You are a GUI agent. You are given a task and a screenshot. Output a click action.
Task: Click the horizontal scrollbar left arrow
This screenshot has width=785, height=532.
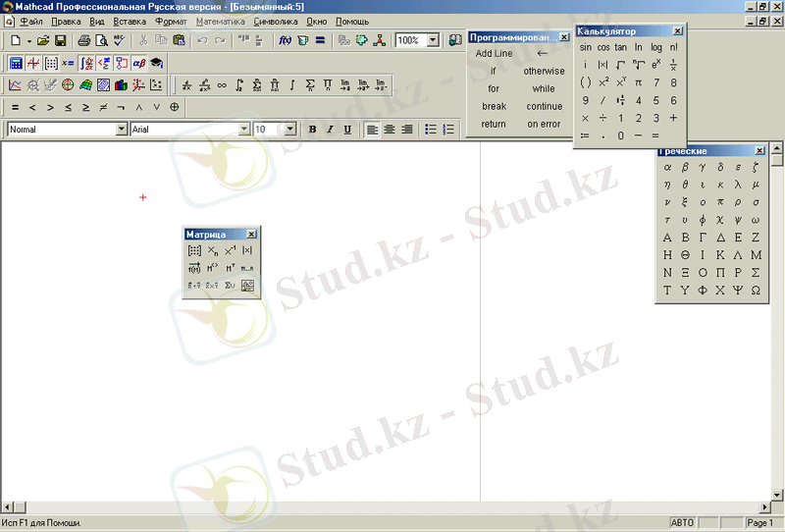click(x=7, y=507)
